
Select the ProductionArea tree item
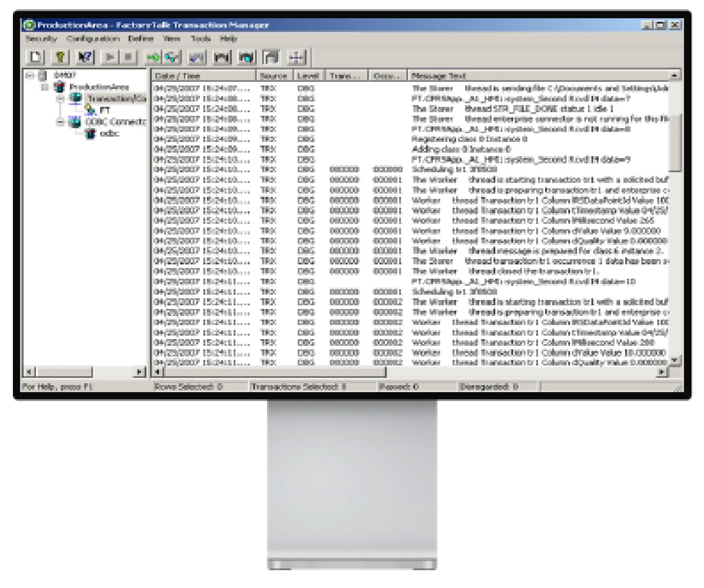[99, 87]
